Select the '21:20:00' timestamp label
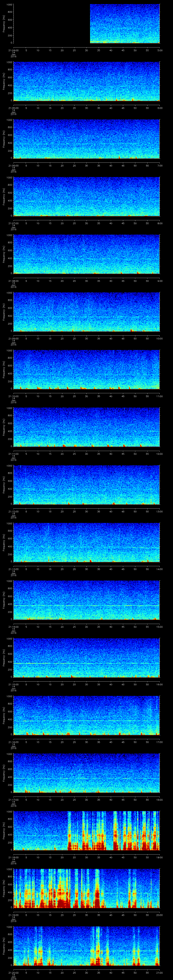 13,972
